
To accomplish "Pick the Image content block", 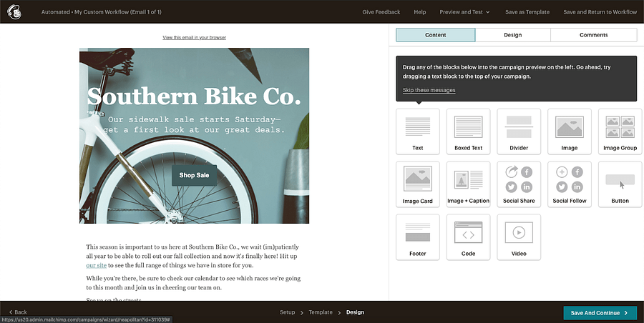I will (x=570, y=131).
